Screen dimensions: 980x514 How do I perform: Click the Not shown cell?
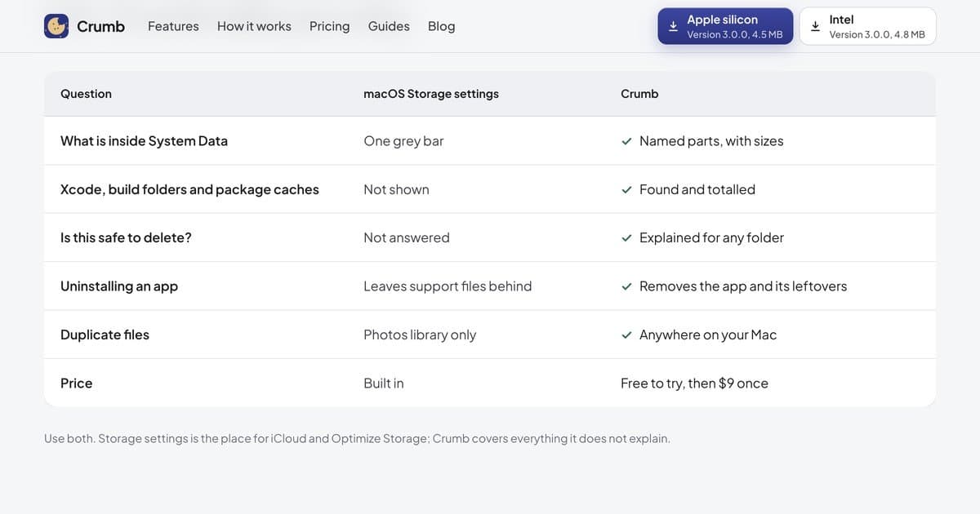tap(396, 189)
